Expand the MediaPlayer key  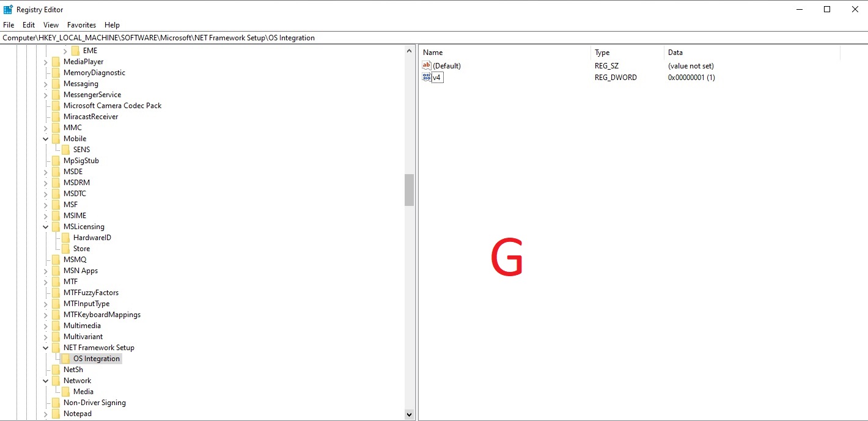pos(46,62)
